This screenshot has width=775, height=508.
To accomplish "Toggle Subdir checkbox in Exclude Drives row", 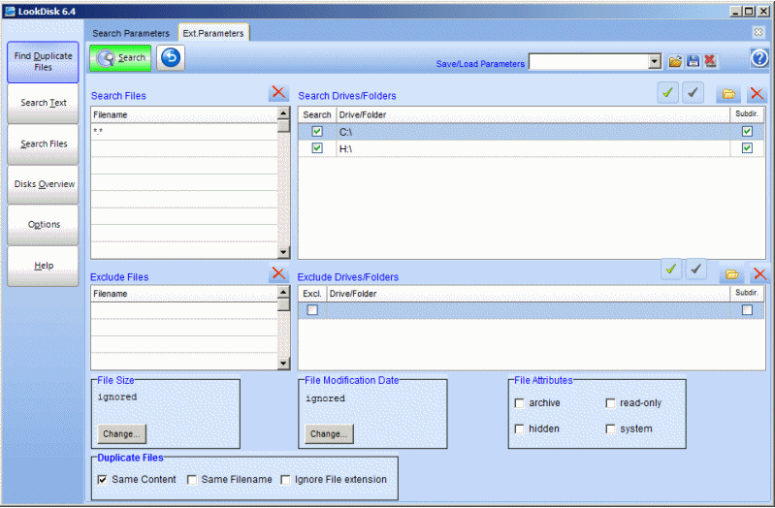I will (x=747, y=310).
